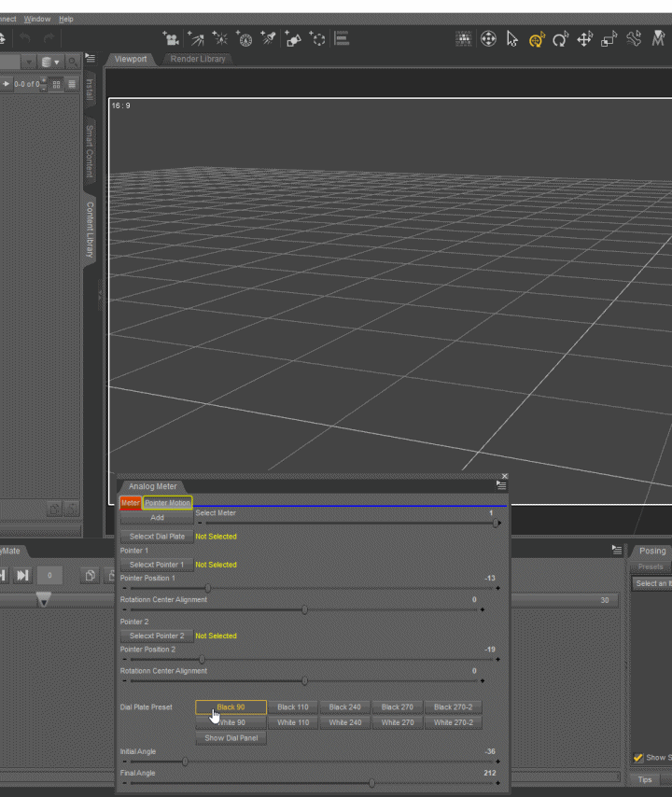Open the content filter dropdown arrow
The image size is (672, 797).
point(29,62)
